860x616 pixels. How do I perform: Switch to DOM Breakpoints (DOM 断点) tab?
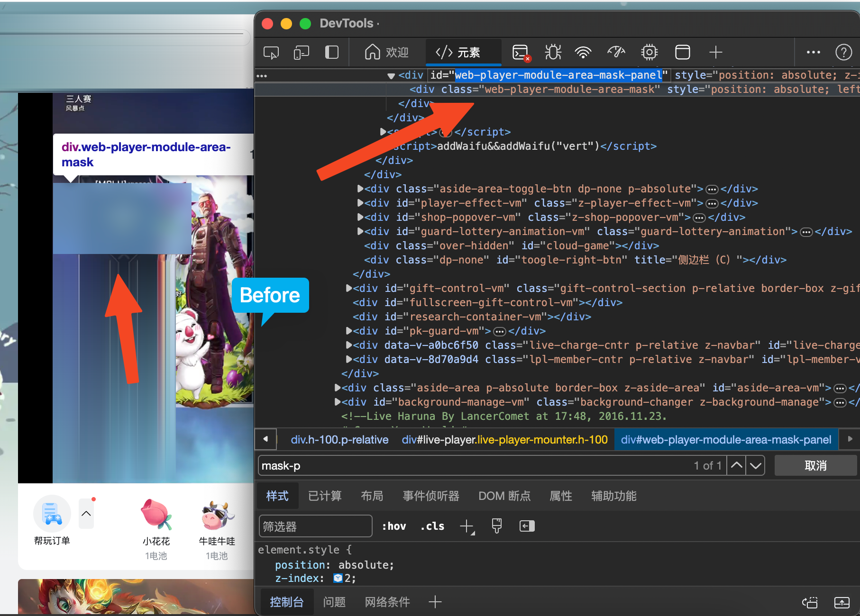coord(504,496)
